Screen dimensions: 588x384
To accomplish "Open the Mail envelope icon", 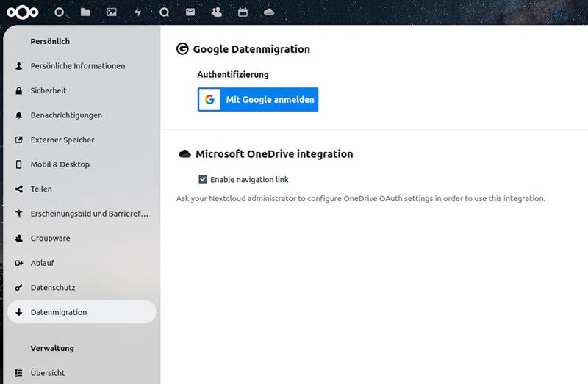I will coord(190,12).
